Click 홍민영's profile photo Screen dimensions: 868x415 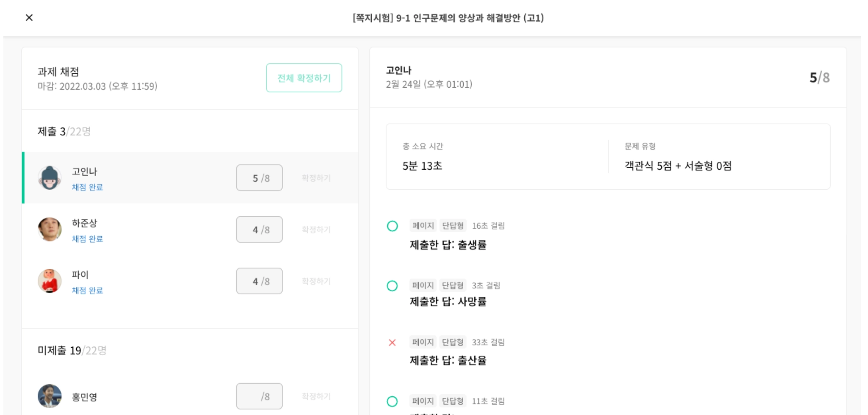click(50, 396)
